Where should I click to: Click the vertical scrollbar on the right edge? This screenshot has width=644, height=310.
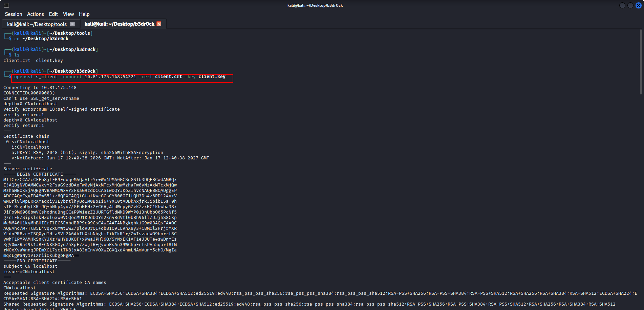(x=641, y=62)
